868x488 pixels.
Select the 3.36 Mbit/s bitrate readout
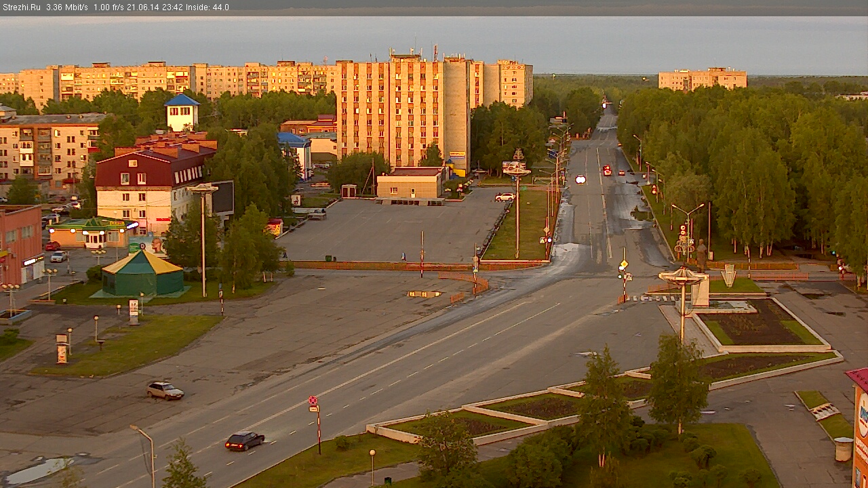click(68, 7)
